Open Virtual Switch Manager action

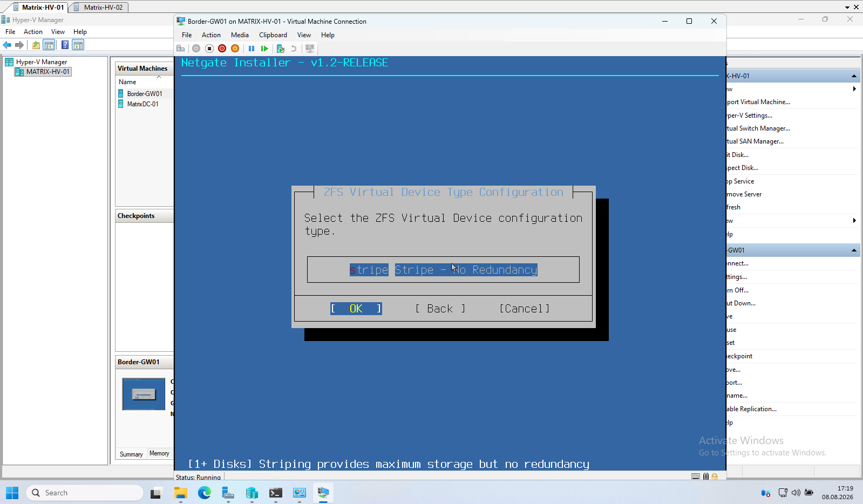758,128
